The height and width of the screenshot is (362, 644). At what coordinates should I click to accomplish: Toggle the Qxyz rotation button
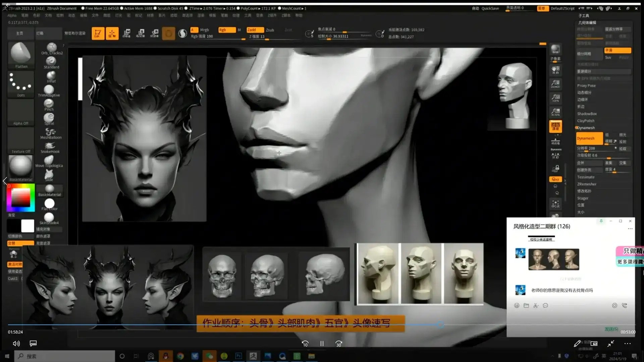pyautogui.click(x=555, y=179)
